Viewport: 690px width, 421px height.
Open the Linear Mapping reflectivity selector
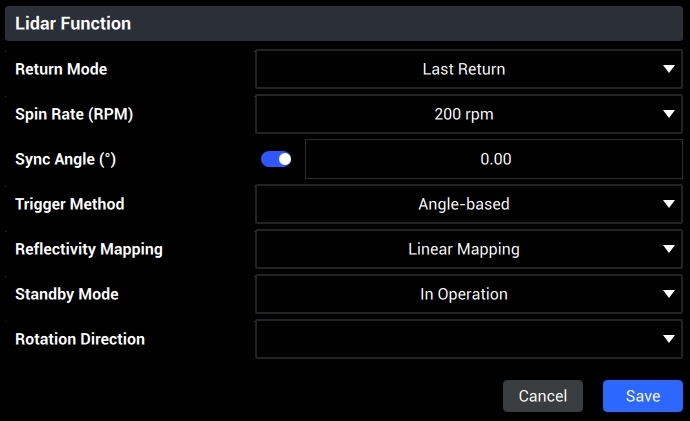pyautogui.click(x=463, y=249)
